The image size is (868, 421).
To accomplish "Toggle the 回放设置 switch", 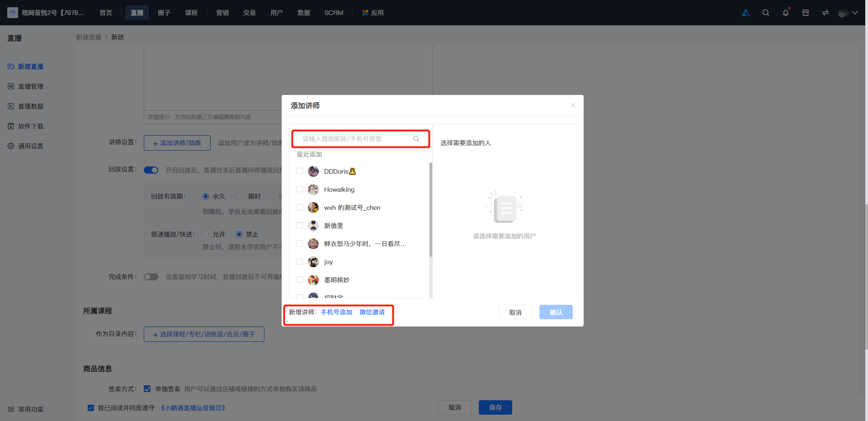I will click(x=151, y=170).
